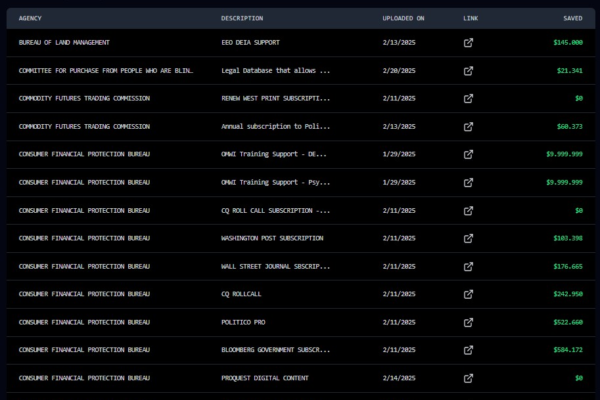Click the $145,000 saved amount
Screen dimensions: 600x400
(x=568, y=42)
